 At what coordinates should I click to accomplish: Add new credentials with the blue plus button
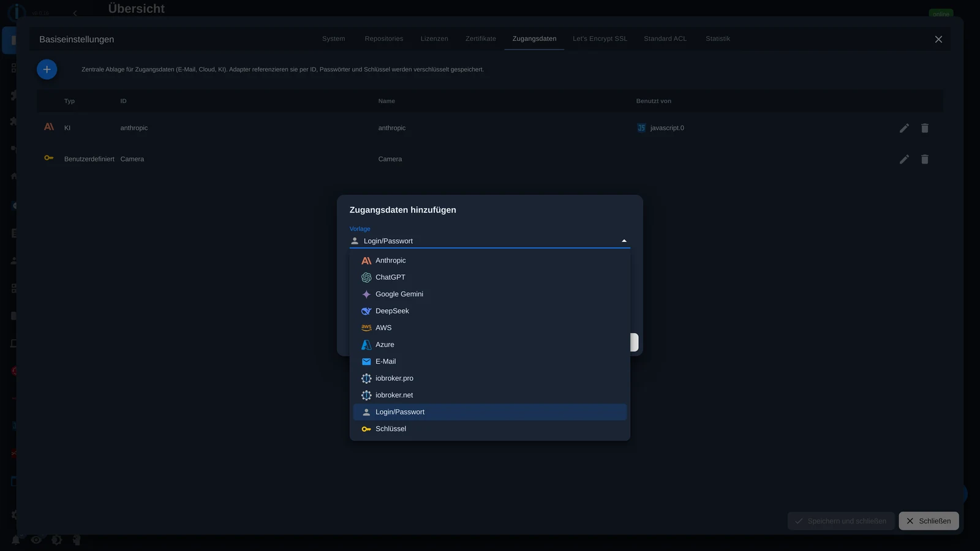[47, 69]
